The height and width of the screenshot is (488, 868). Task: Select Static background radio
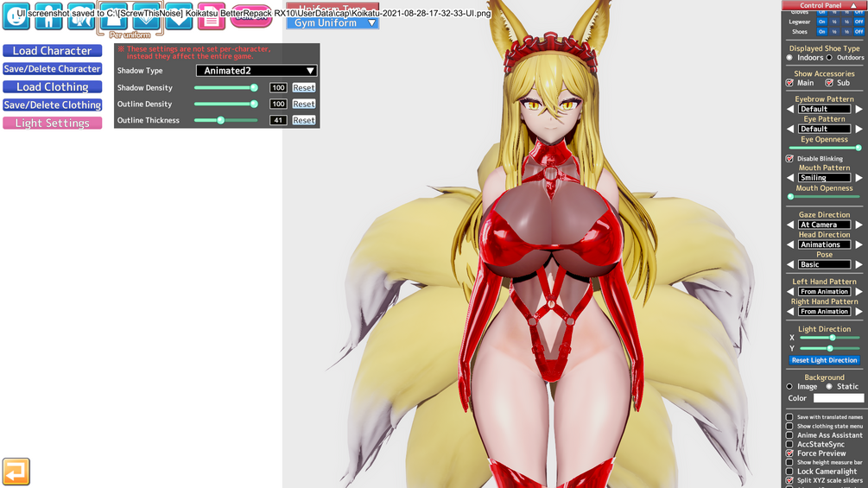pos(829,387)
